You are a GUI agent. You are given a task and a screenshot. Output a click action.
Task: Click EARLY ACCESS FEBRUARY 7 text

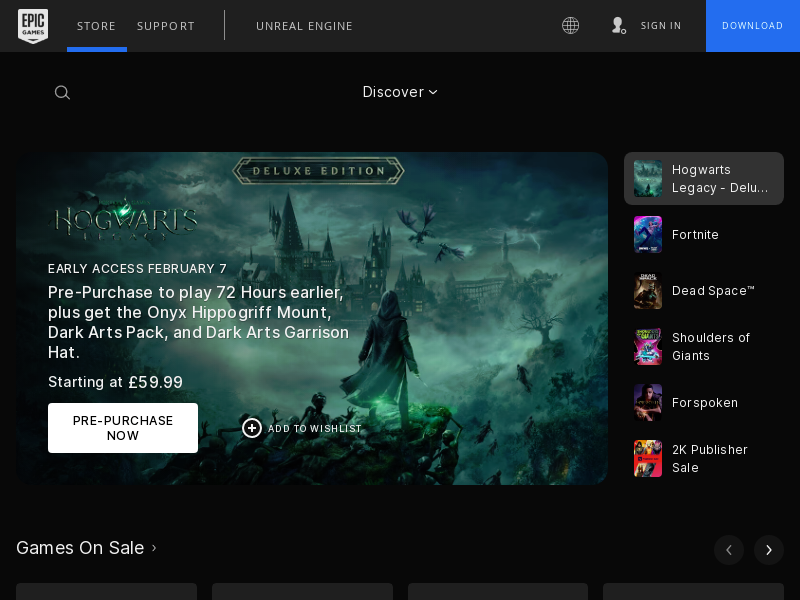click(137, 269)
